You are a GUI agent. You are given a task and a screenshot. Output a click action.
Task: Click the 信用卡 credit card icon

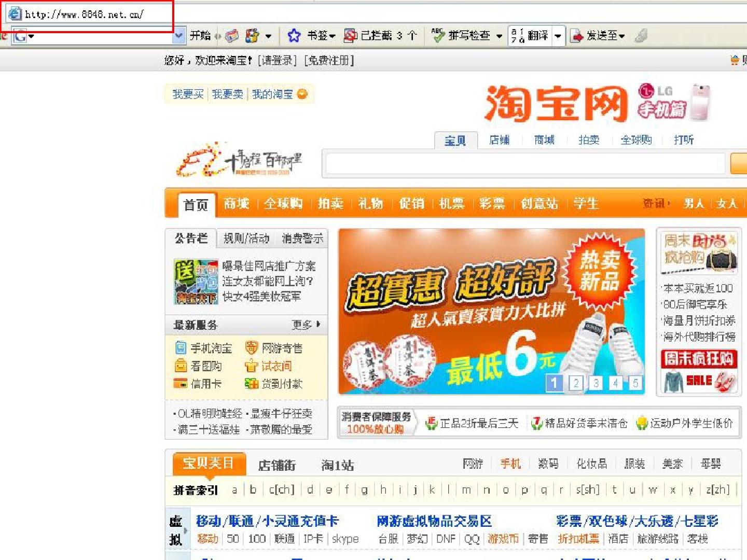pyautogui.click(x=181, y=384)
